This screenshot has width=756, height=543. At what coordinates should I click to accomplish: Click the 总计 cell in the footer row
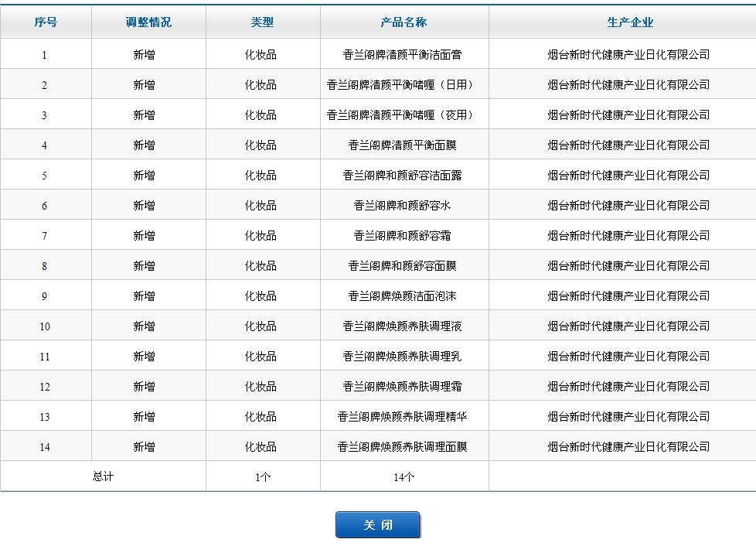103,476
